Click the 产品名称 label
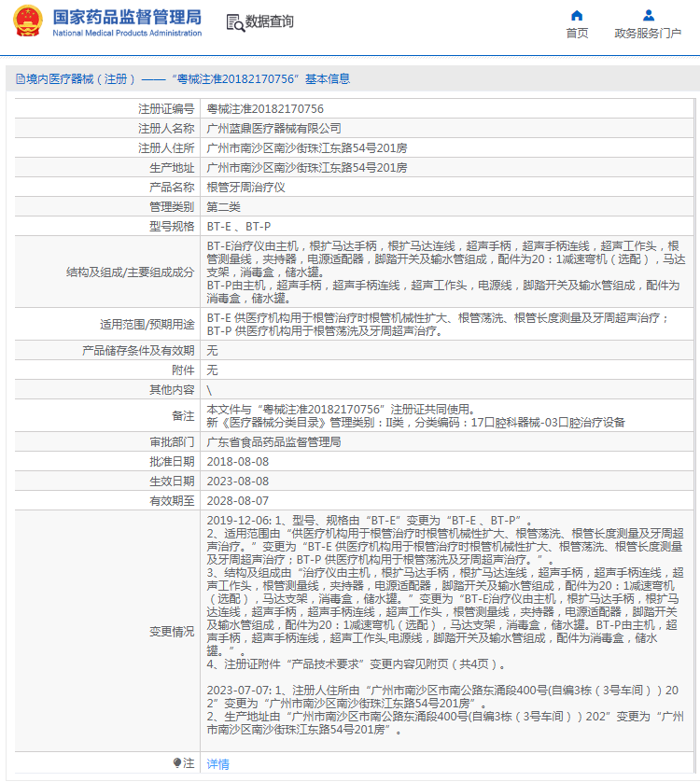 (172, 187)
